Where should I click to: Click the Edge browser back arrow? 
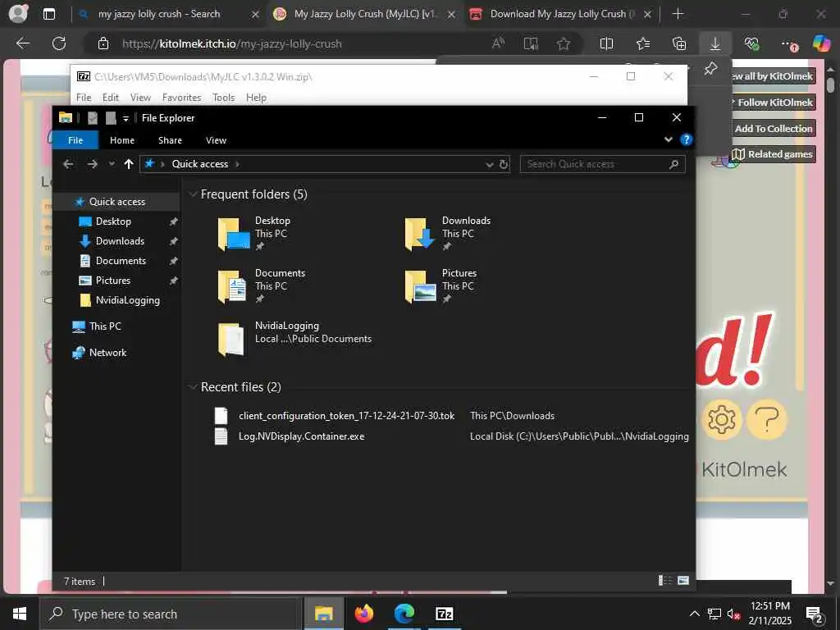click(22, 43)
